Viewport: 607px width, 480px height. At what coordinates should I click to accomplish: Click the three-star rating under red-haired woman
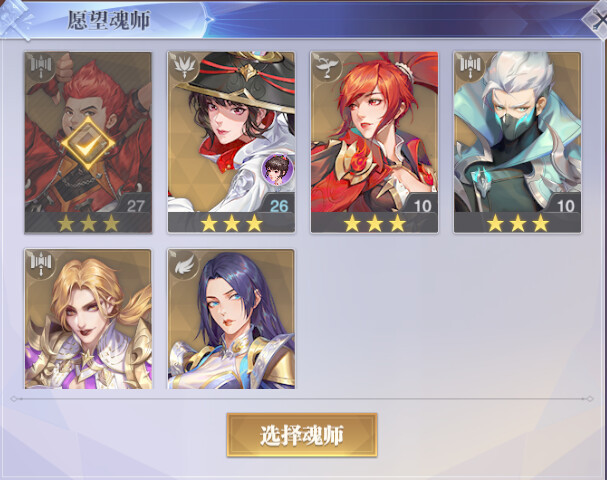click(x=374, y=223)
